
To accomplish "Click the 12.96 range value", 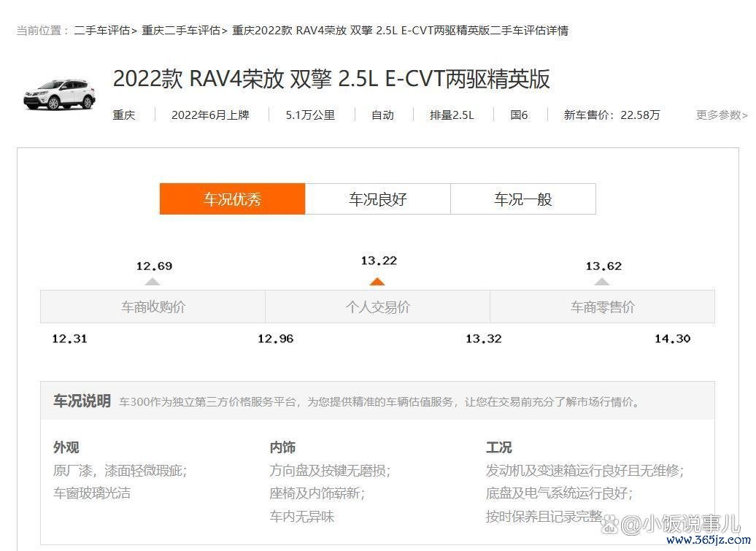I will 275,339.
